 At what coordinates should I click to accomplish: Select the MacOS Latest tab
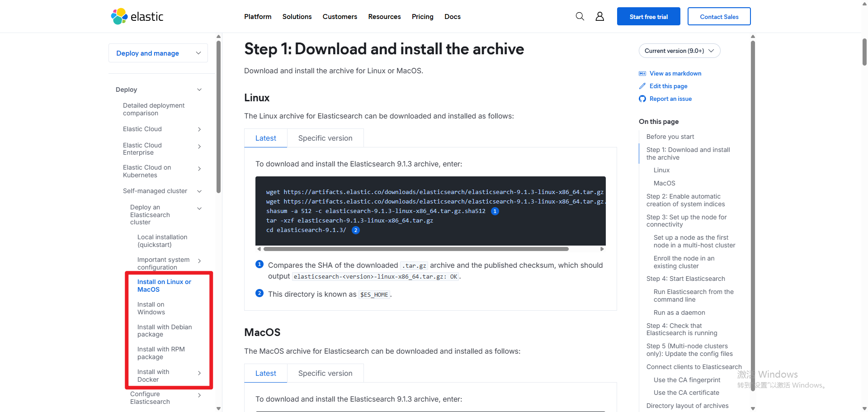pos(266,373)
